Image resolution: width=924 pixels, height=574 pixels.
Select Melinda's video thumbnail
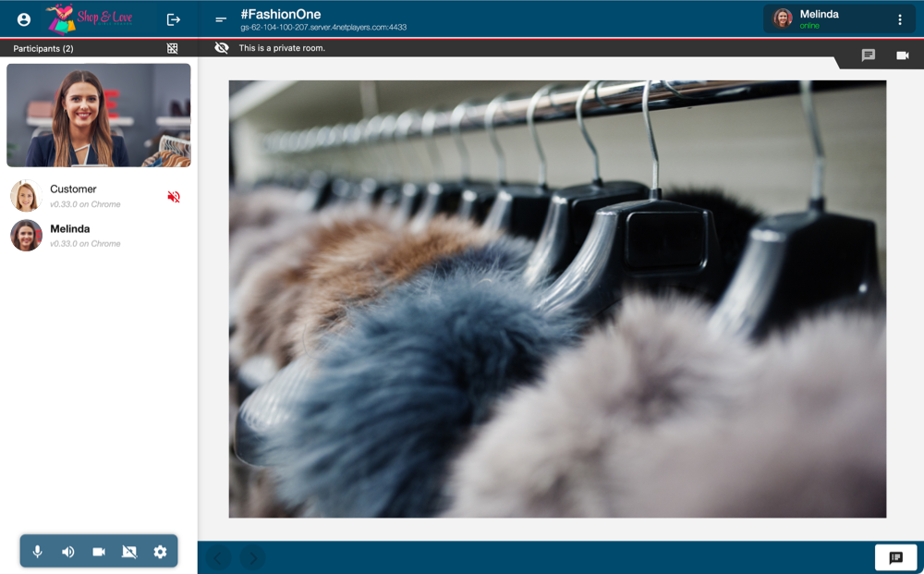point(99,115)
